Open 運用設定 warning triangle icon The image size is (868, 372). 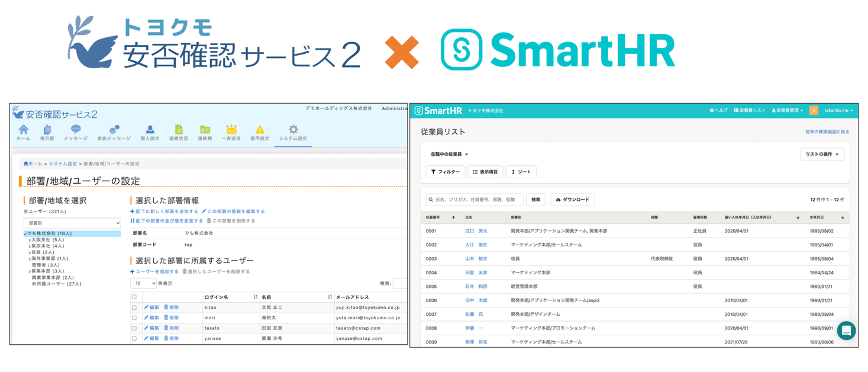tap(260, 129)
